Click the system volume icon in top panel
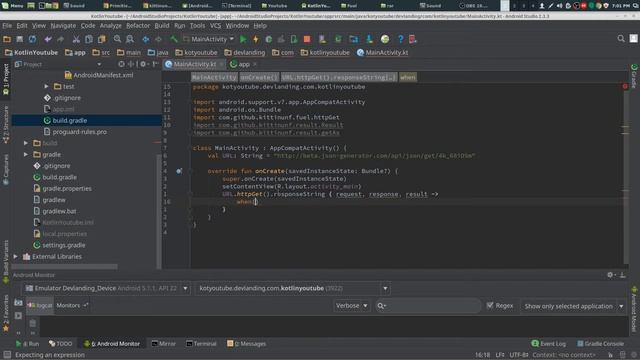This screenshot has width=640, height=360. tap(560, 6)
